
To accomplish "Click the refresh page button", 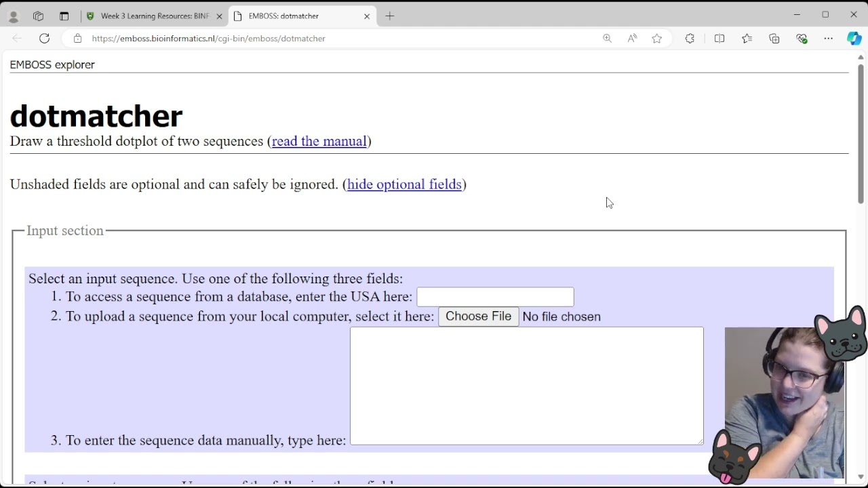I will point(44,39).
